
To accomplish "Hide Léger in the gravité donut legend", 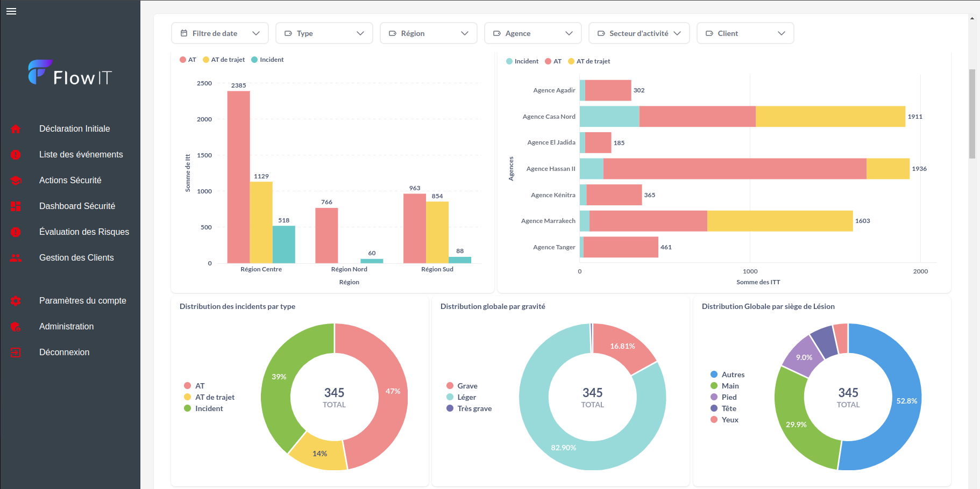I will click(466, 397).
